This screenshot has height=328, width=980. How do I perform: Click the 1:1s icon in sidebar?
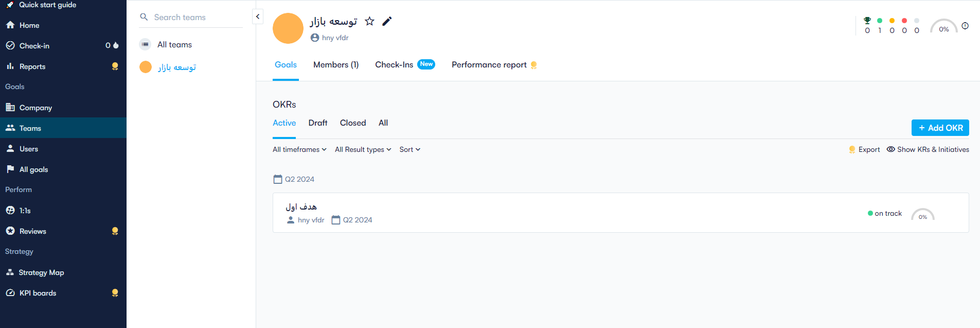[x=10, y=210]
